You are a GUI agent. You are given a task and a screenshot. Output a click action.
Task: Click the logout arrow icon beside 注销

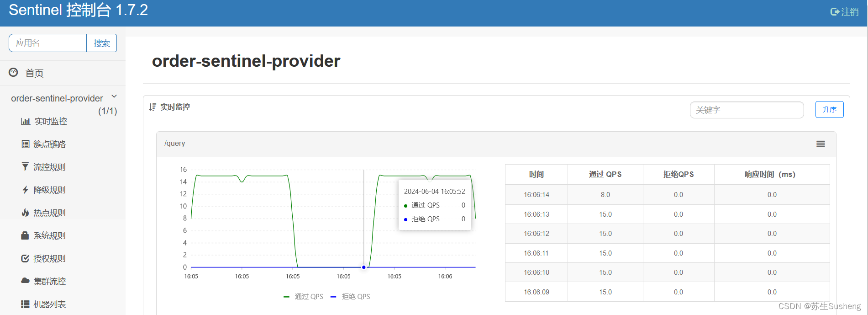835,12
